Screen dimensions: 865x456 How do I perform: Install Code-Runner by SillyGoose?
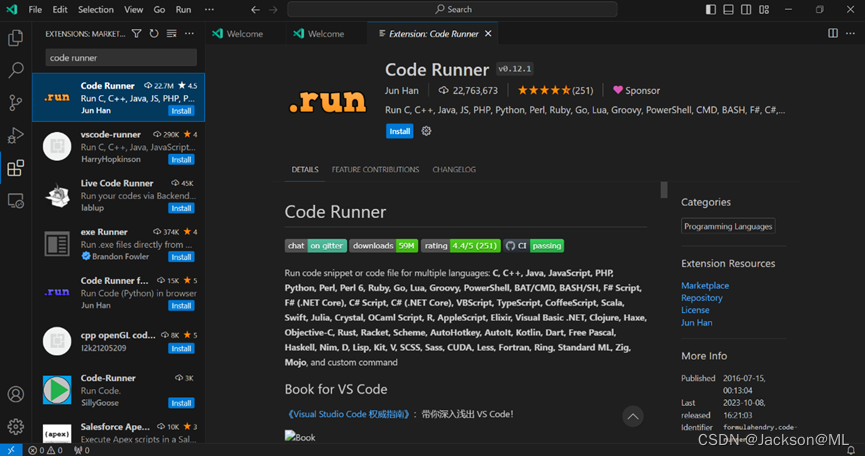(181, 403)
